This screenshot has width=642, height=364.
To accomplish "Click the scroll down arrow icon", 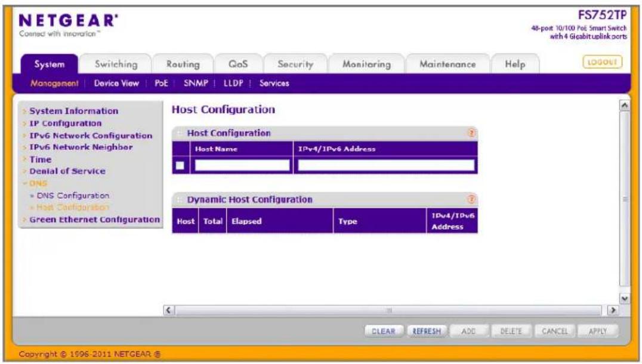I will coord(624,298).
